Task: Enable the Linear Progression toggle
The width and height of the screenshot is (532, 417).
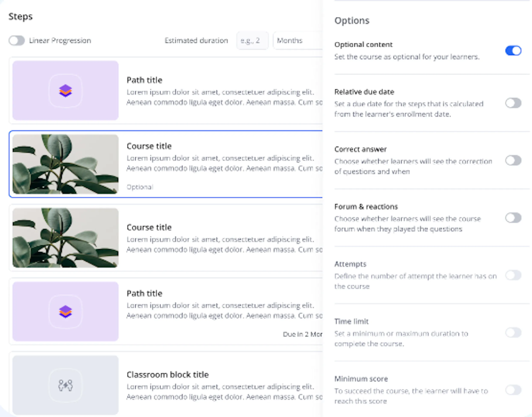Action: point(17,41)
